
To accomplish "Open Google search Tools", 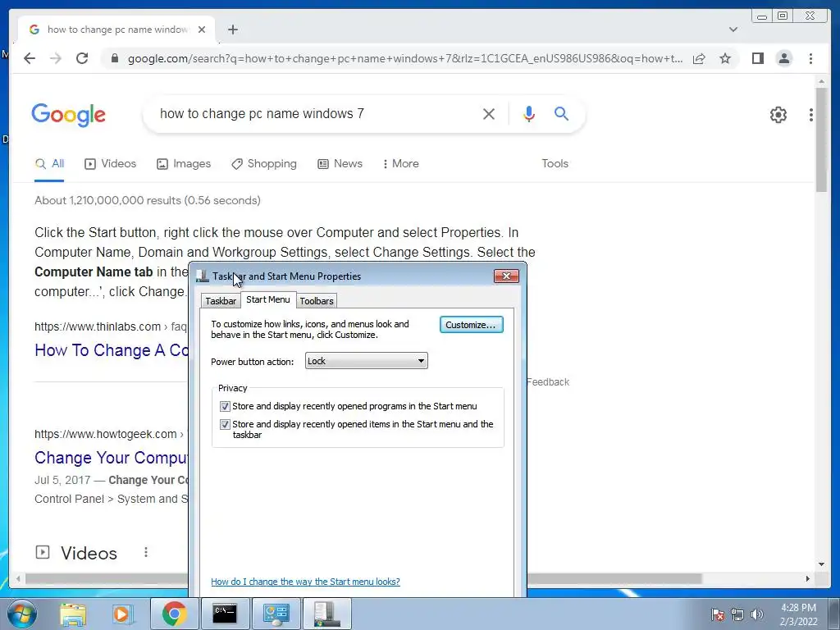I will coord(555,164).
